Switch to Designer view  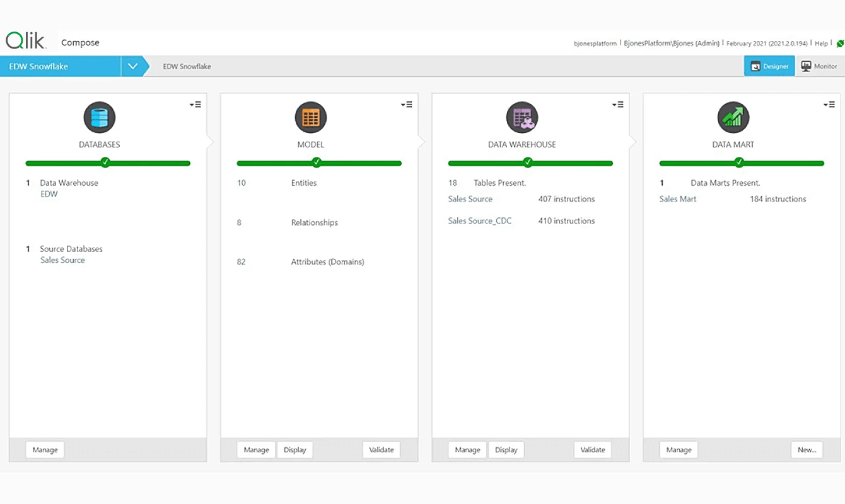click(769, 66)
